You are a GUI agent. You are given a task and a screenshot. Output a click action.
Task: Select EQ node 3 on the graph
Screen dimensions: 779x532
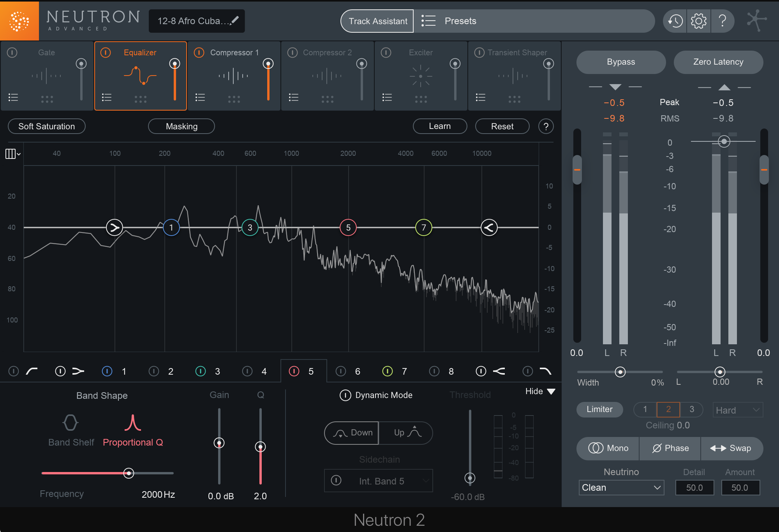click(x=250, y=227)
